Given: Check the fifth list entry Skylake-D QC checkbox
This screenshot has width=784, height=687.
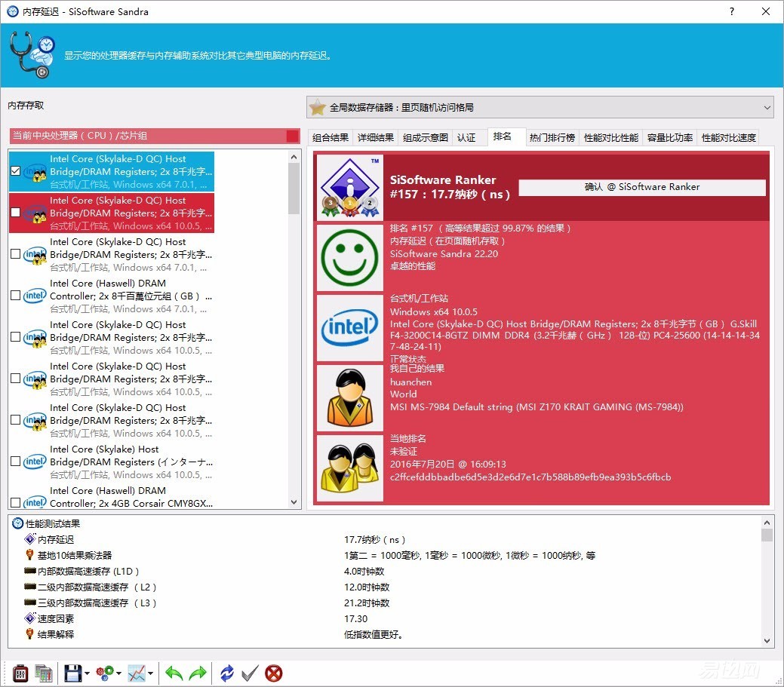Looking at the screenshot, I should [16, 337].
